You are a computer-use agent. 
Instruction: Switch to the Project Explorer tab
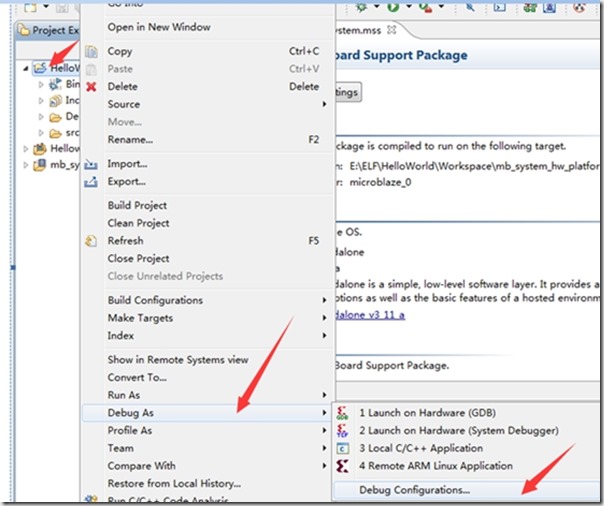click(55, 30)
